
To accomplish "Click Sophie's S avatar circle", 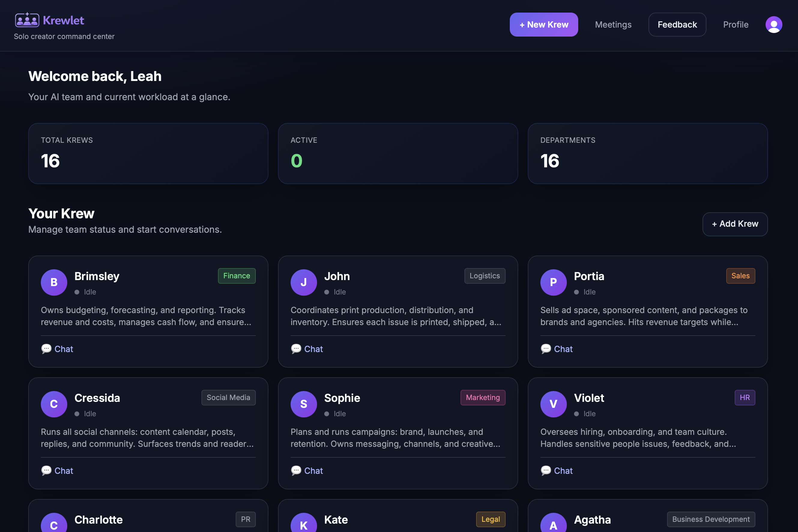I will coord(304,404).
